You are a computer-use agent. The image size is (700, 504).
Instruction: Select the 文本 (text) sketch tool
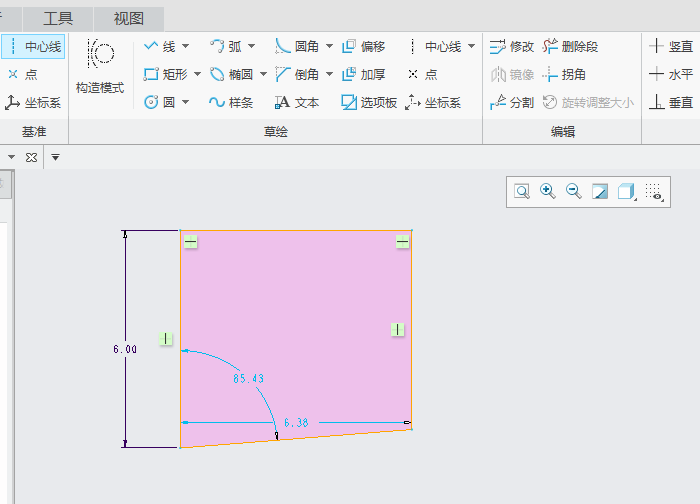297,102
